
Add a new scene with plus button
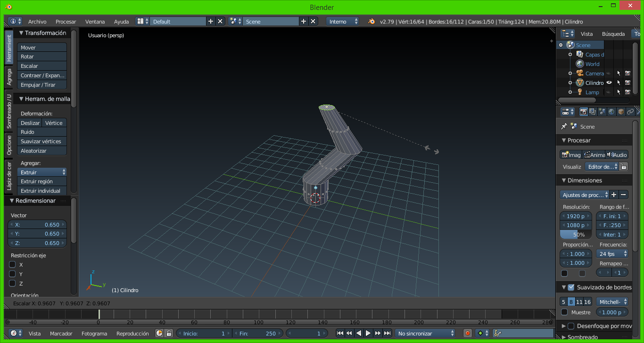click(x=304, y=22)
